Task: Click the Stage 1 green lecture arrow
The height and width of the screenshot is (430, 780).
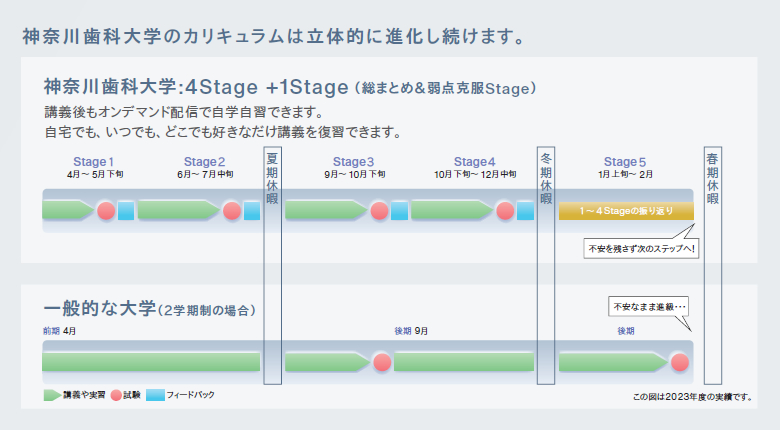Action: point(68,210)
